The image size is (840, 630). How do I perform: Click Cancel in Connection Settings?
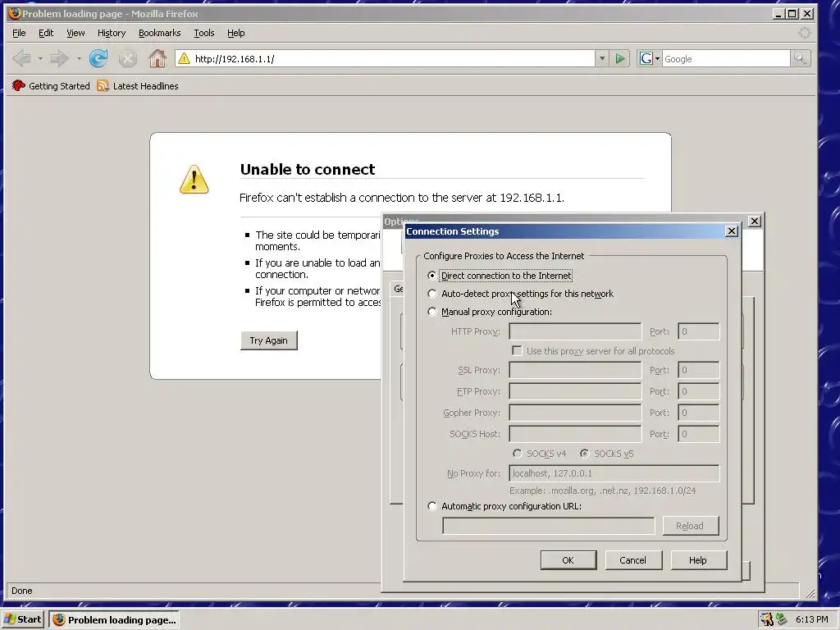tap(633, 559)
